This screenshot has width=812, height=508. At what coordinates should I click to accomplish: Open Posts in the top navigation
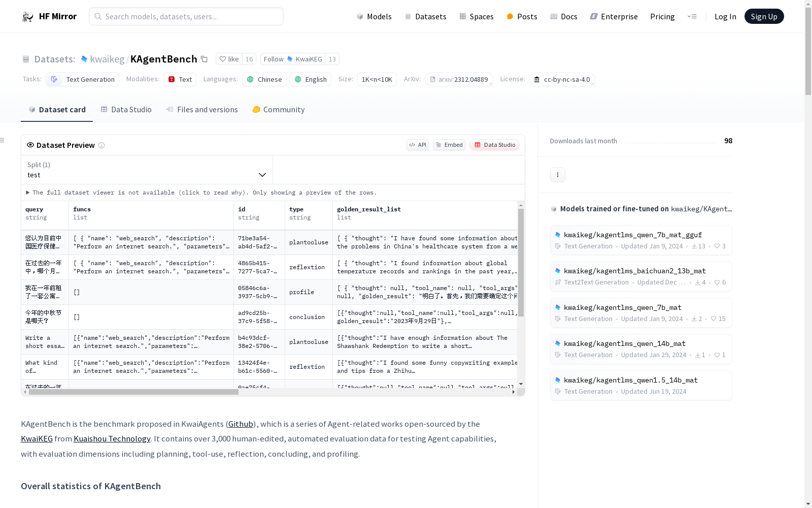click(522, 17)
